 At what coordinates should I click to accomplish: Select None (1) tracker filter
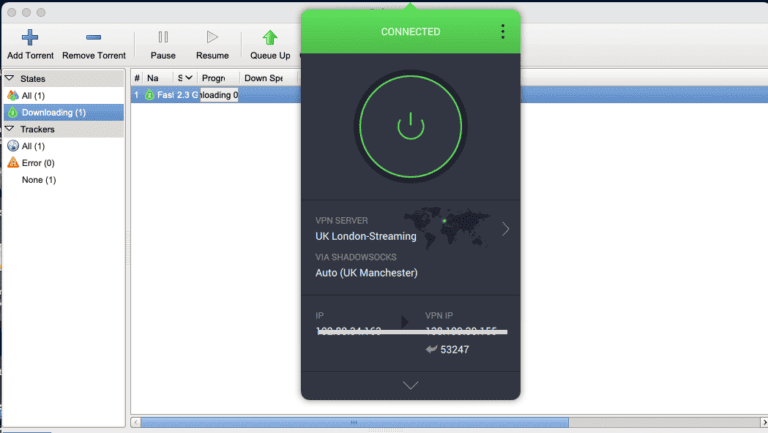39,180
